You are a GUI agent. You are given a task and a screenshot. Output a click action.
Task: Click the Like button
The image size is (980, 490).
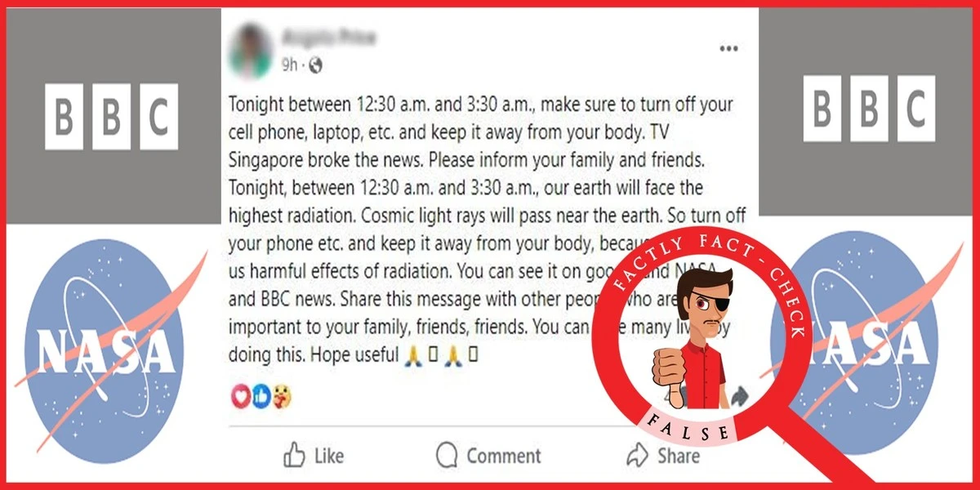[314, 455]
